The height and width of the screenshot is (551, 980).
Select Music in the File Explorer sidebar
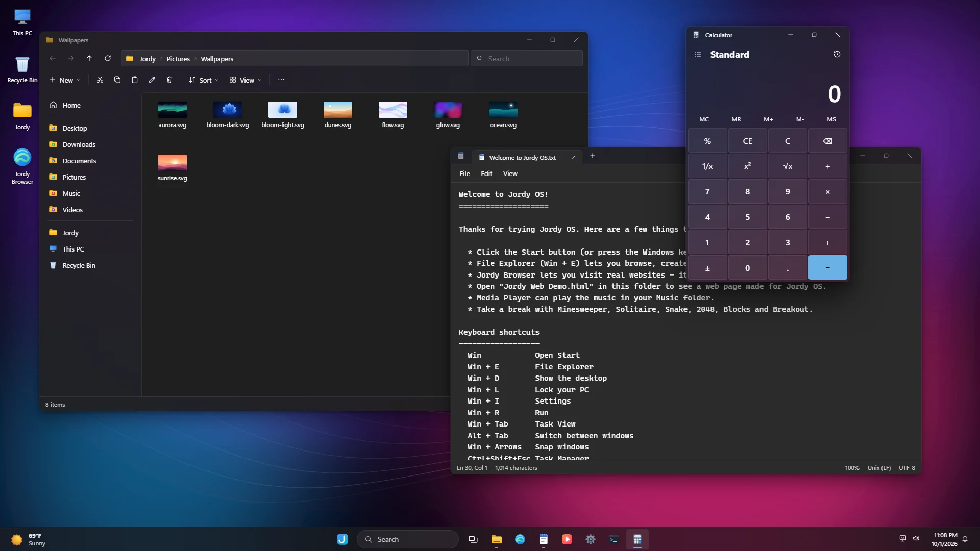coord(91,193)
